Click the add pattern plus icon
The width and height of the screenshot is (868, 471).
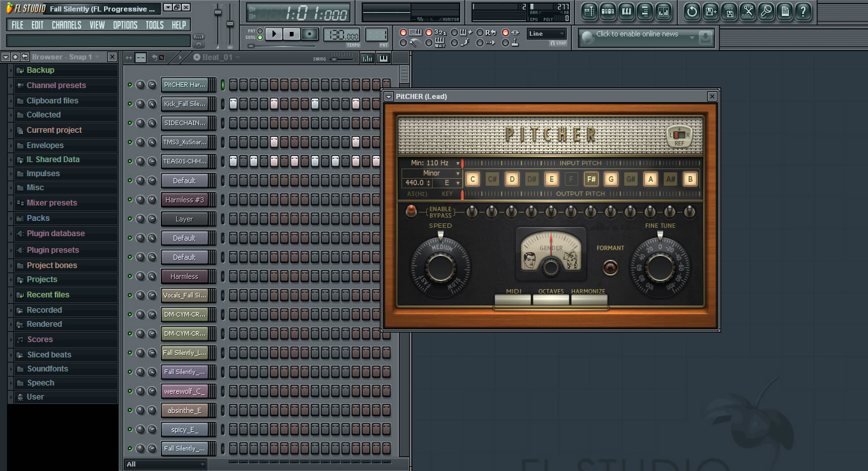pos(197,57)
